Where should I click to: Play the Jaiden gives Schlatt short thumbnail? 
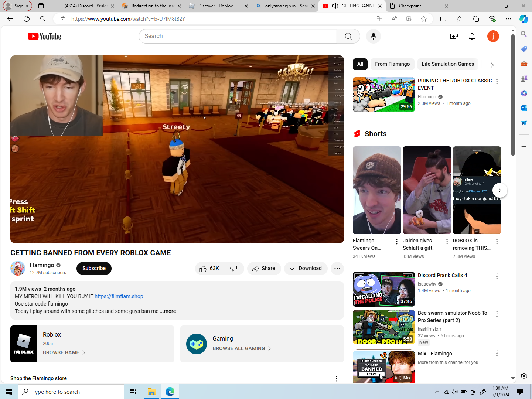pyautogui.click(x=427, y=190)
